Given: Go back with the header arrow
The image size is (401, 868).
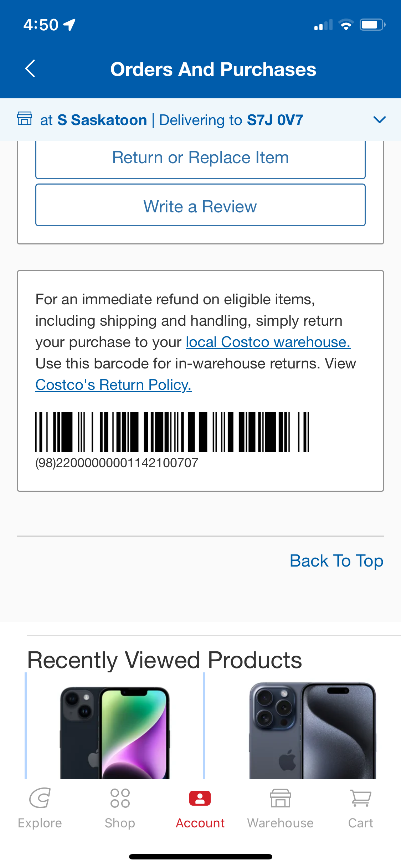Looking at the screenshot, I should [x=30, y=68].
